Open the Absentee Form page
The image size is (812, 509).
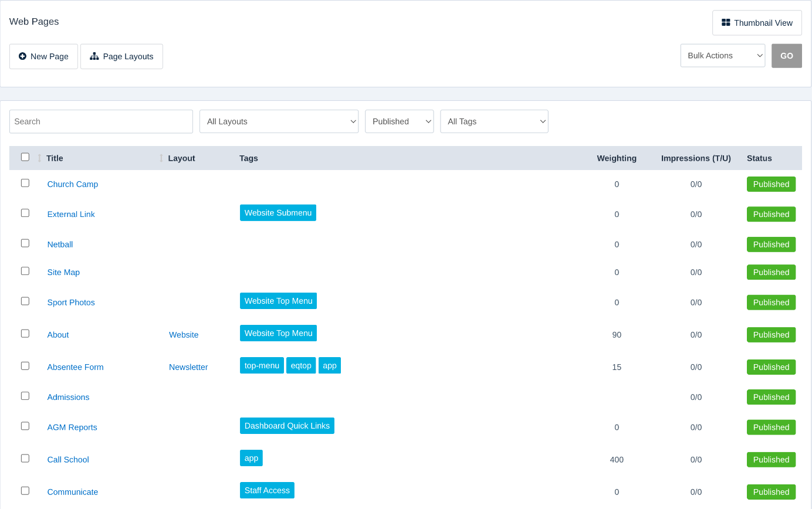(x=75, y=367)
